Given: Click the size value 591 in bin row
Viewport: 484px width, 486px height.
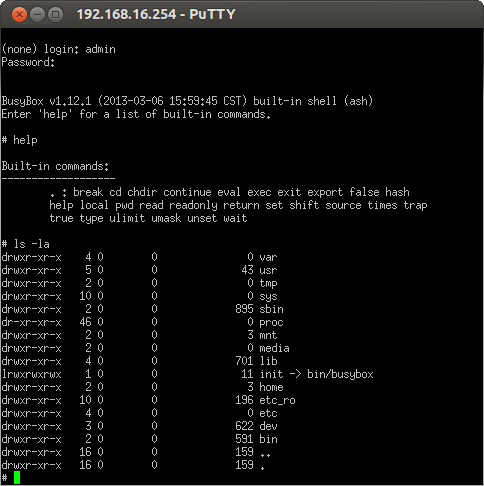Looking at the screenshot, I should (x=244, y=439).
